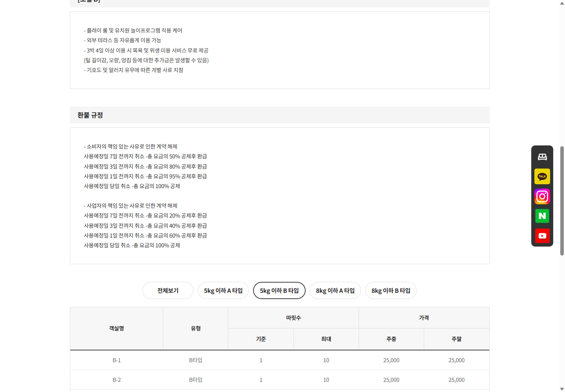Visit the Instagram page icon

(542, 196)
